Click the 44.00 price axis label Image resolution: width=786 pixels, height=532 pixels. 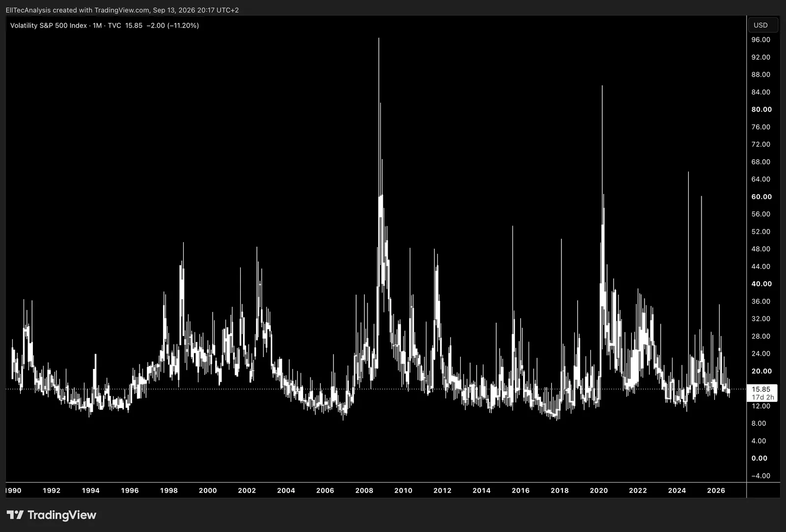click(760, 267)
